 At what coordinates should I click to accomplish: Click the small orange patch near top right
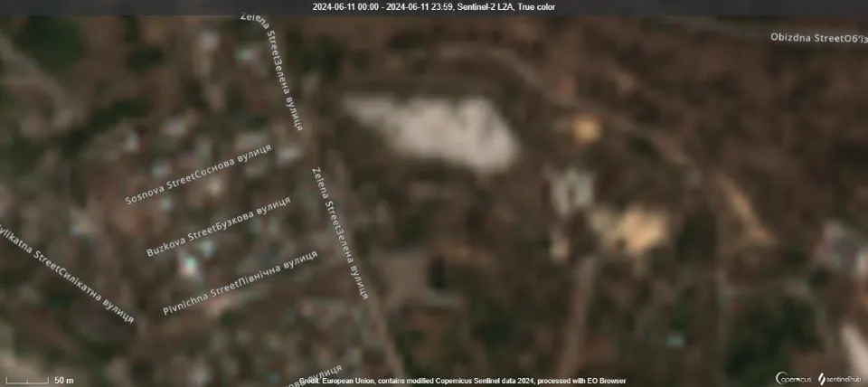click(x=586, y=129)
